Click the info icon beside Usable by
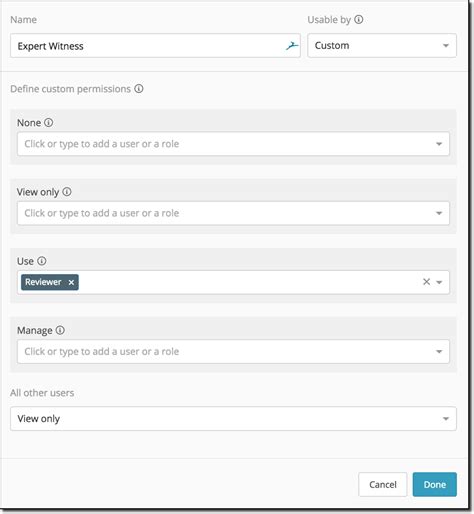474x514 pixels. (x=359, y=20)
